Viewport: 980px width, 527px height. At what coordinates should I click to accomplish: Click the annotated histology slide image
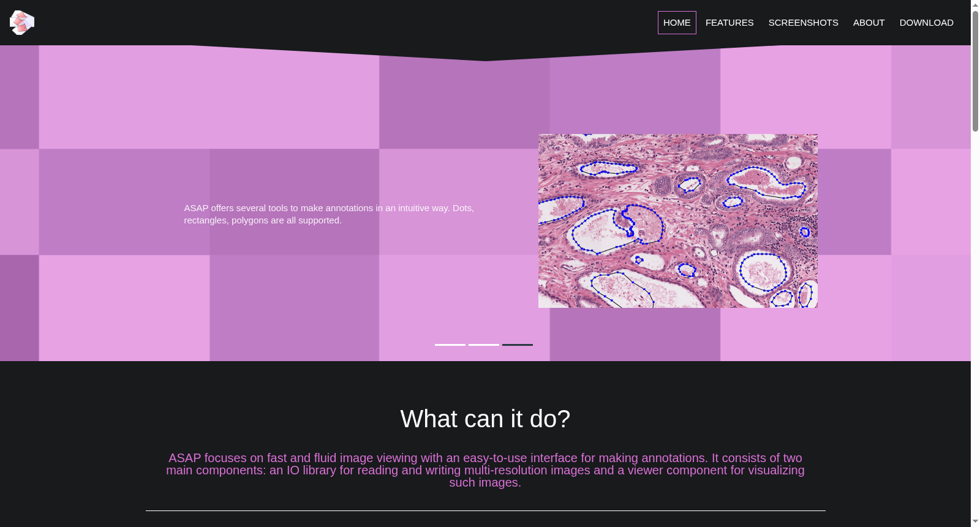[x=677, y=221]
